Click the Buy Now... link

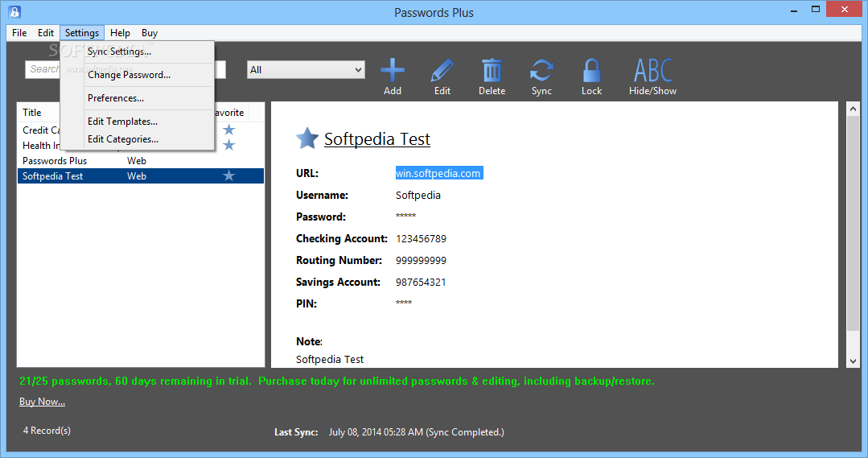pos(42,402)
